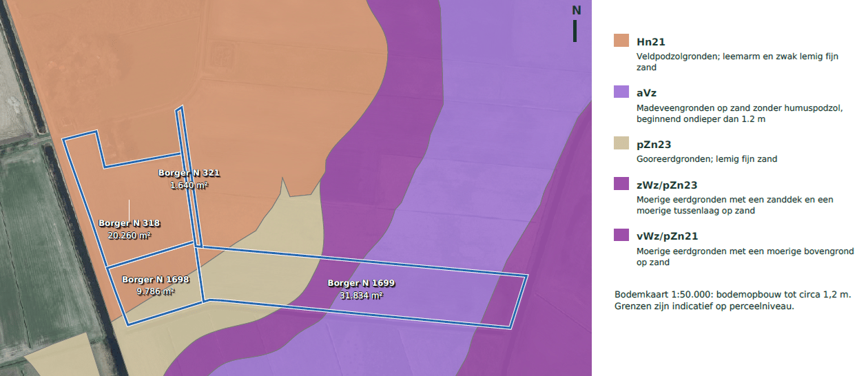The height and width of the screenshot is (376, 868).
Task: Click the 31.834 m² area value
Action: 361,295
